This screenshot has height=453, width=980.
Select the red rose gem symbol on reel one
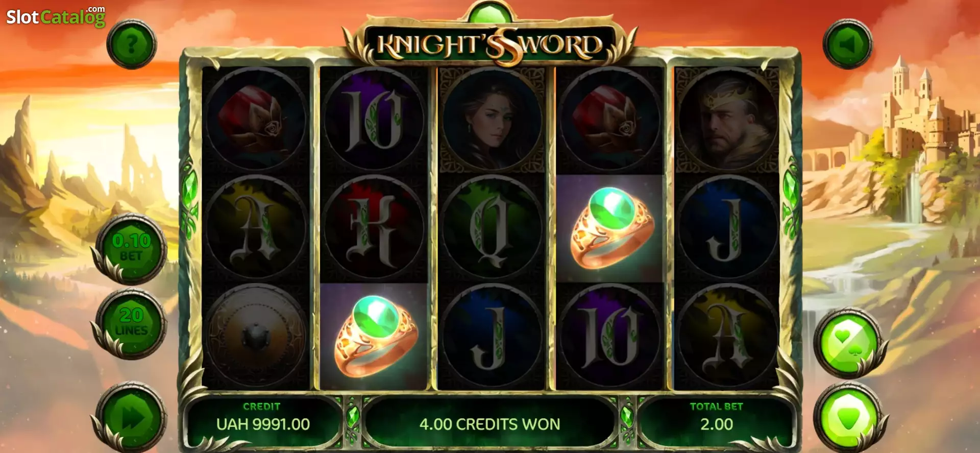tap(256, 120)
